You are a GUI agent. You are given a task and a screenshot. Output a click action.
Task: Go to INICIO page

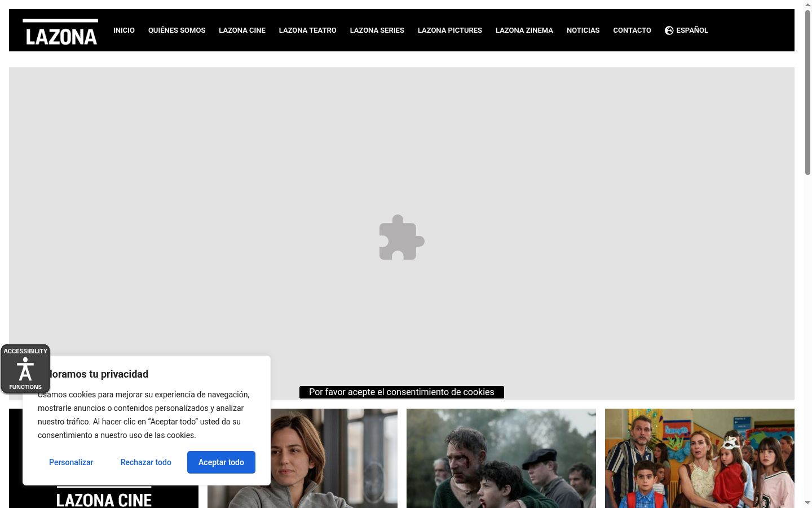click(124, 30)
